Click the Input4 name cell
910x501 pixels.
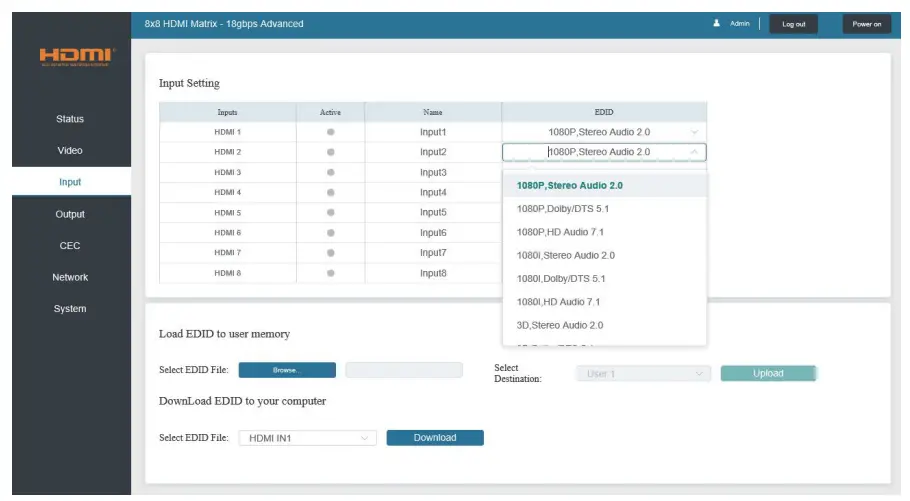coord(433,192)
